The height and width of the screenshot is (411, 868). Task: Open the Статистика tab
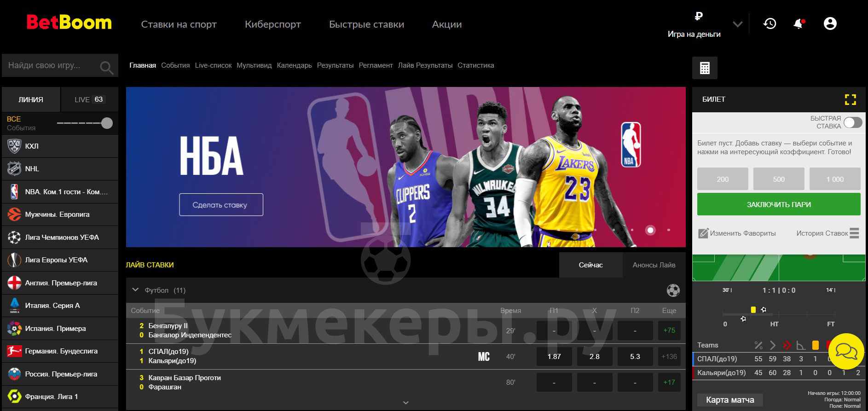point(476,65)
